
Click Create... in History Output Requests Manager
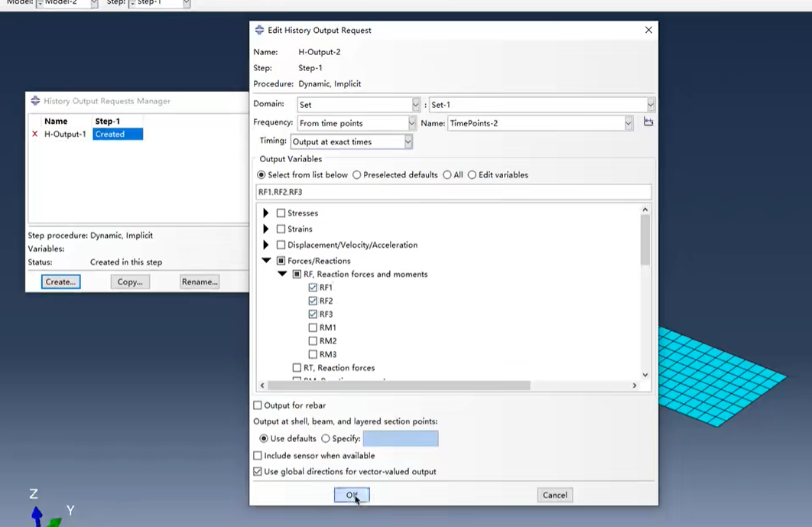pos(60,282)
